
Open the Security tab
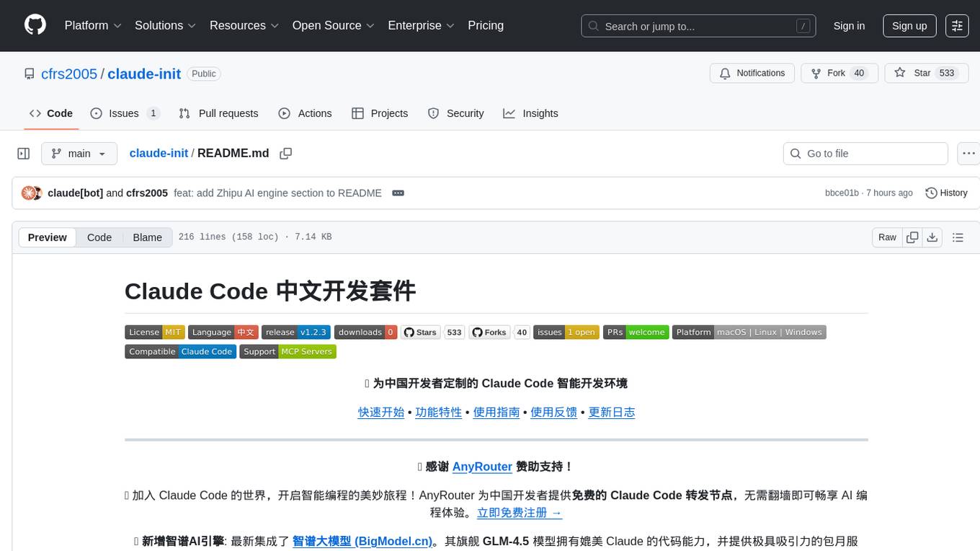(x=455, y=113)
